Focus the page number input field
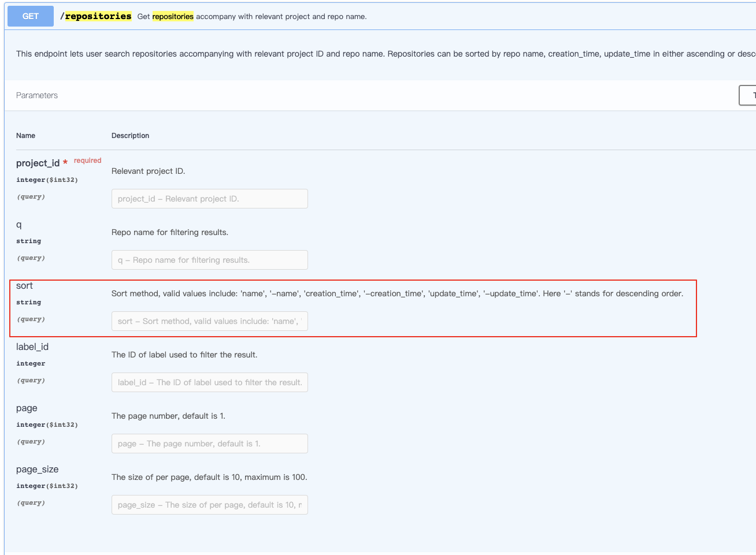Screen dimensions: 756x555 209,443
